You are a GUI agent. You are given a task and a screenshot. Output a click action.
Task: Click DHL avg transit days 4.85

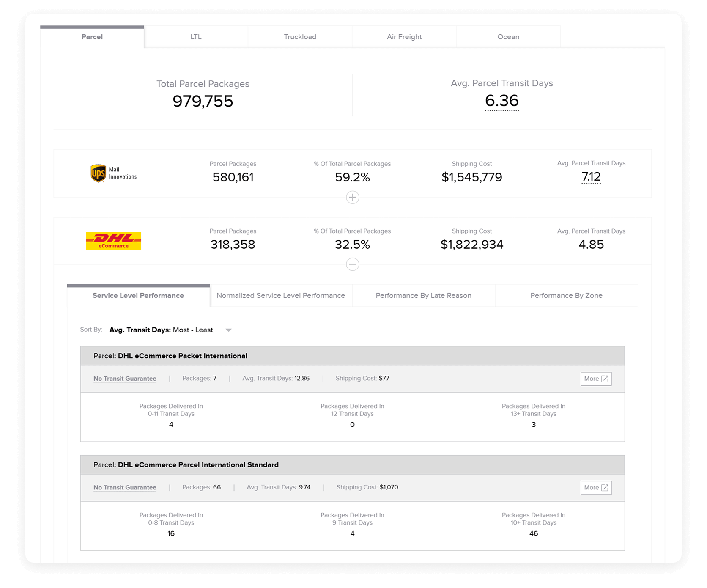(591, 245)
